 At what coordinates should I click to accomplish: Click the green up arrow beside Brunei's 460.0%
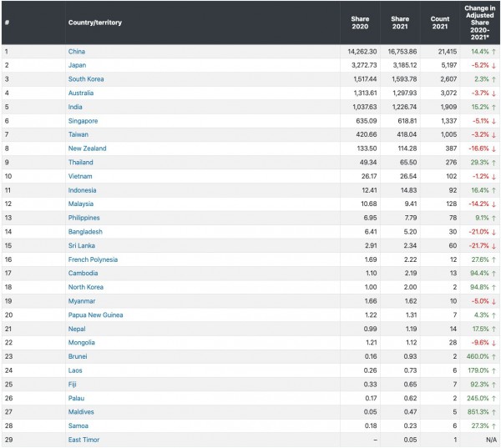493,356
